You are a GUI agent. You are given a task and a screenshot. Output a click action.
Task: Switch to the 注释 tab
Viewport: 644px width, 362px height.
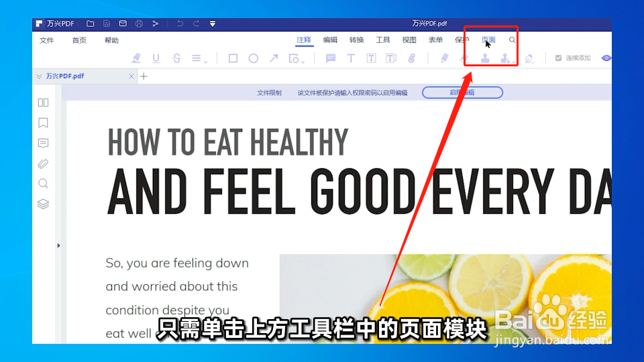[304, 40]
